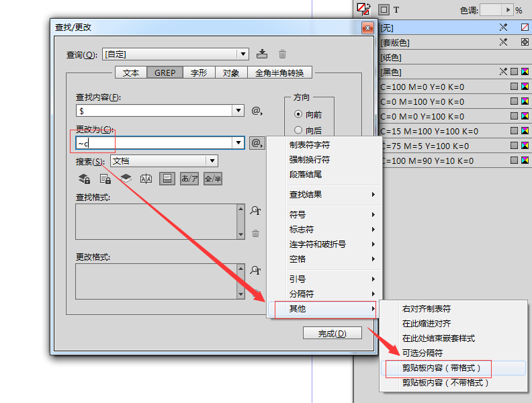The height and width of the screenshot is (403, 532).
Task: Click the save query icon
Action: pyautogui.click(x=261, y=54)
